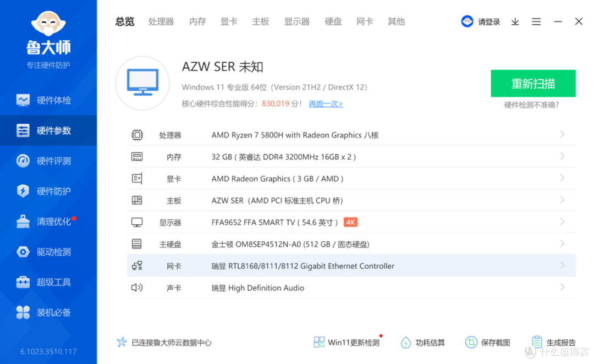Click the 清理优化 broom icon
The image size is (594, 364).
[23, 222]
